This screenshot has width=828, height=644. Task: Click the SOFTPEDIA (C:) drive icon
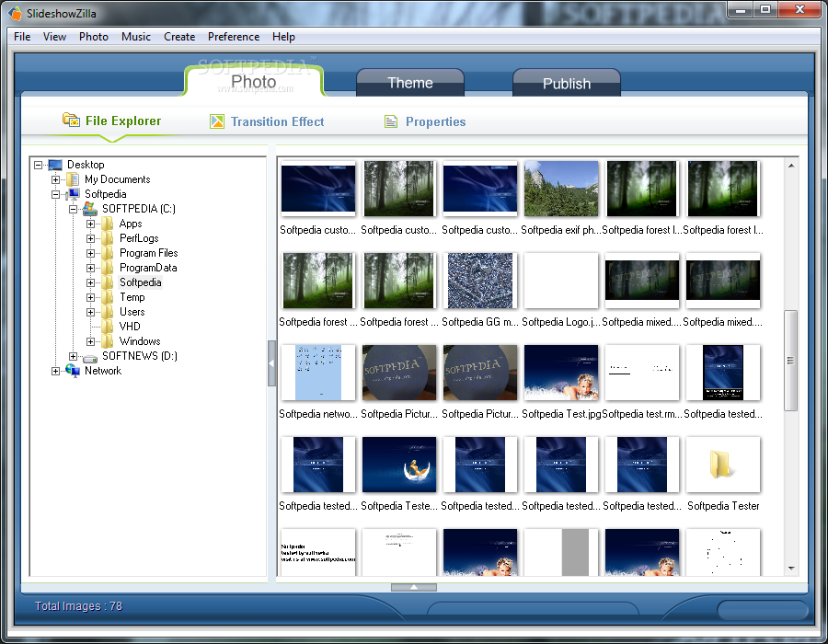(x=90, y=209)
